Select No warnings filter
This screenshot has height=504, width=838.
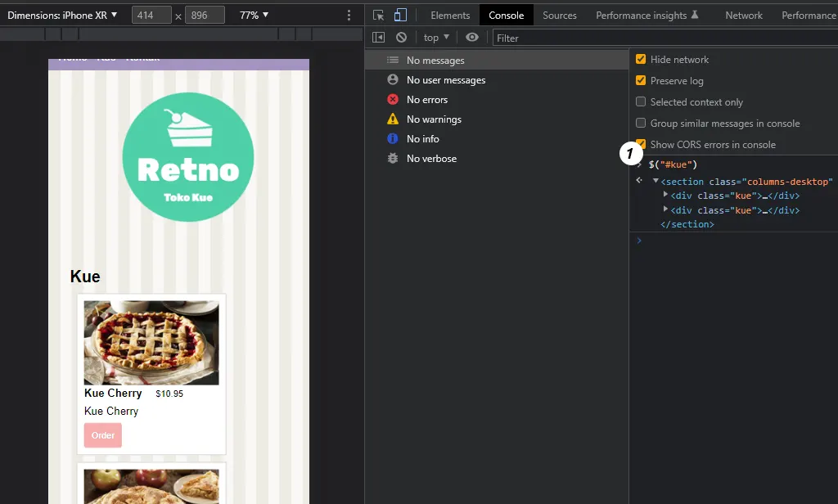[497, 119]
